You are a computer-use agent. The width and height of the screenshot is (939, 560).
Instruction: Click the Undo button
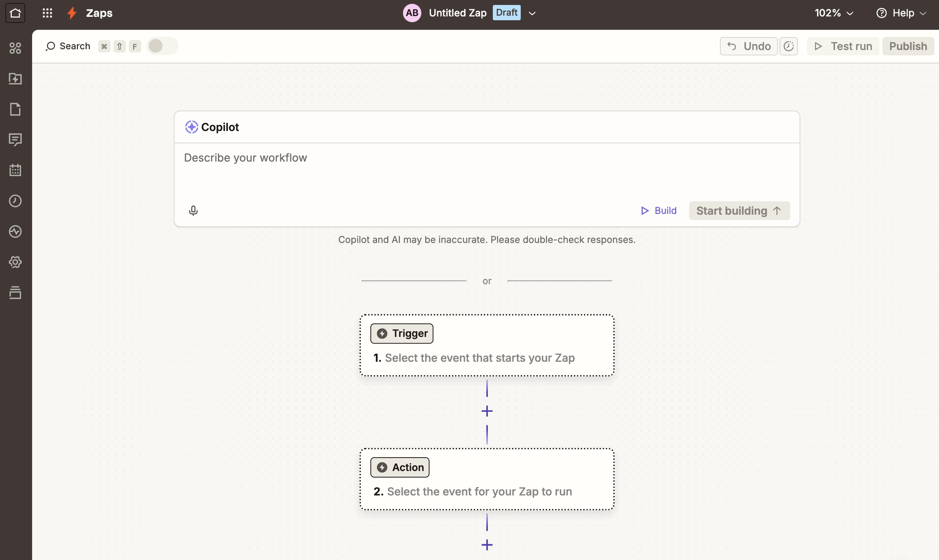click(749, 46)
